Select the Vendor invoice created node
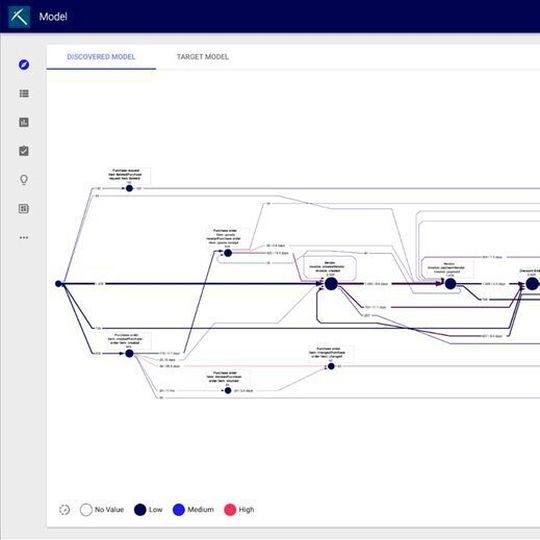This screenshot has height=540, width=540. 331,284
